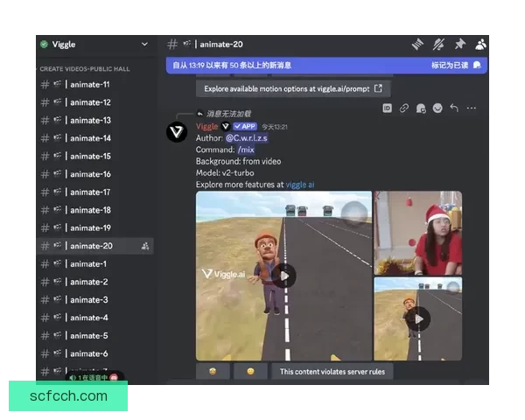Add a reaction with the smiley icon
Screen dimensions: 525x420
click(x=437, y=108)
